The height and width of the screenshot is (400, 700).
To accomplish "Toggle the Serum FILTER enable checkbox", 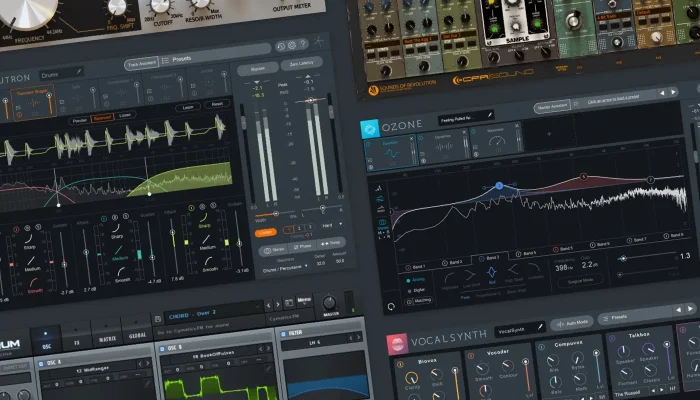I will tap(283, 334).
